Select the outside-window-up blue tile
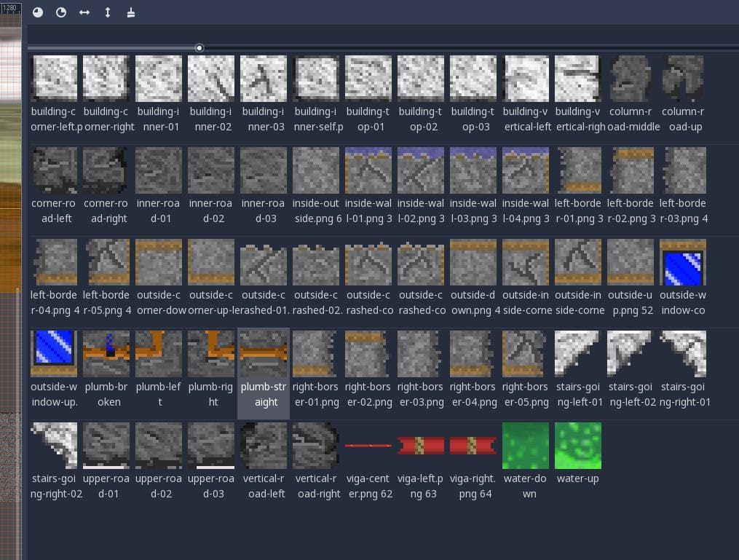 click(x=54, y=369)
